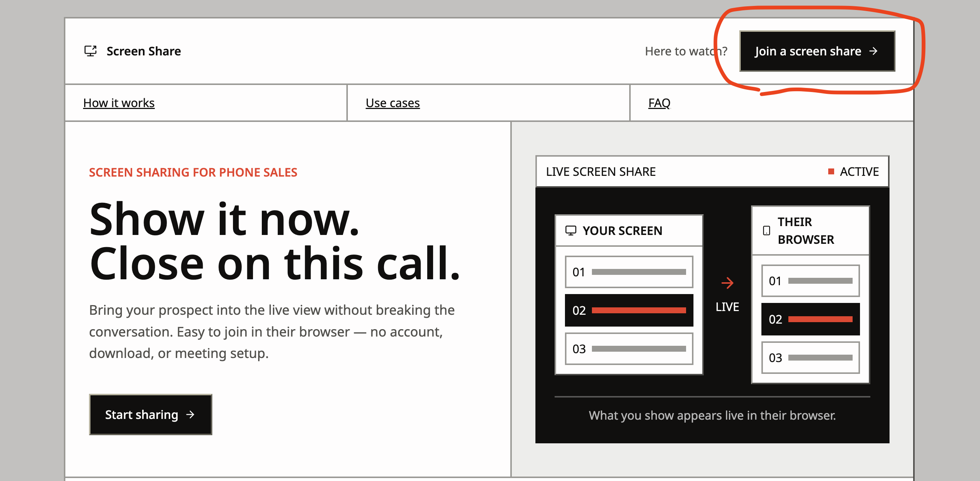Click the caption What you show appears live
This screenshot has height=481, width=980.
712,415
